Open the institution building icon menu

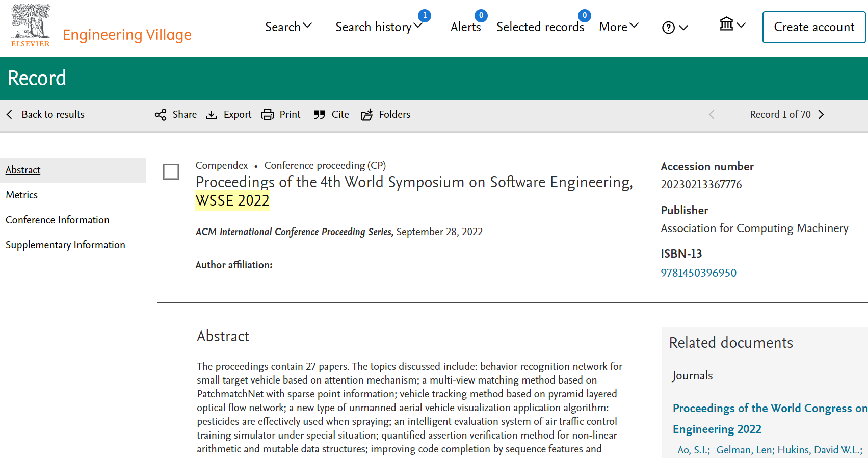pyautogui.click(x=726, y=24)
